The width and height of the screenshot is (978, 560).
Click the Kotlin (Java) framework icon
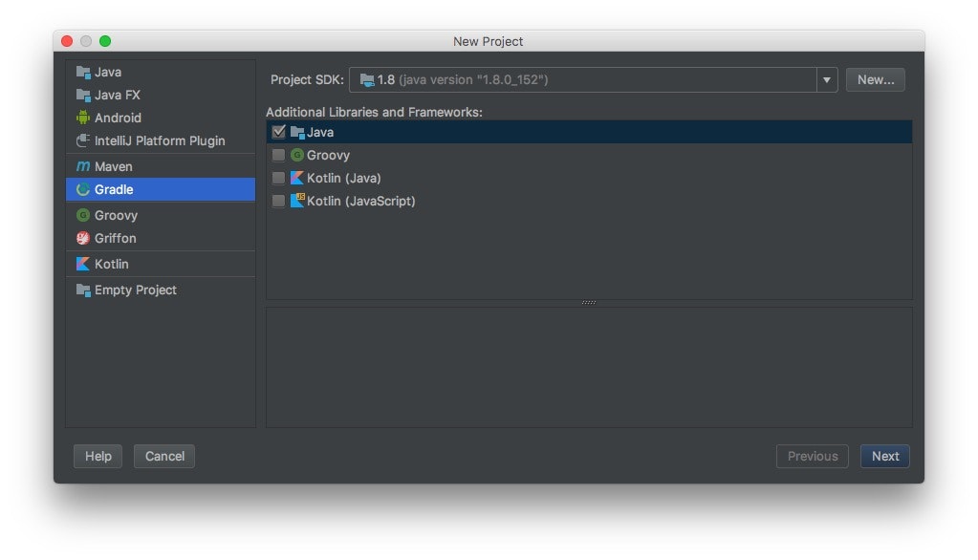[297, 178]
